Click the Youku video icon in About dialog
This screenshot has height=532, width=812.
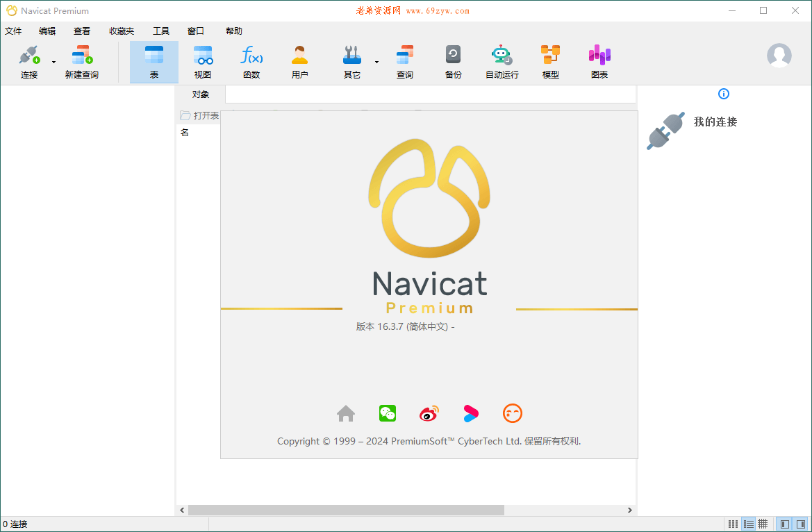click(471, 413)
